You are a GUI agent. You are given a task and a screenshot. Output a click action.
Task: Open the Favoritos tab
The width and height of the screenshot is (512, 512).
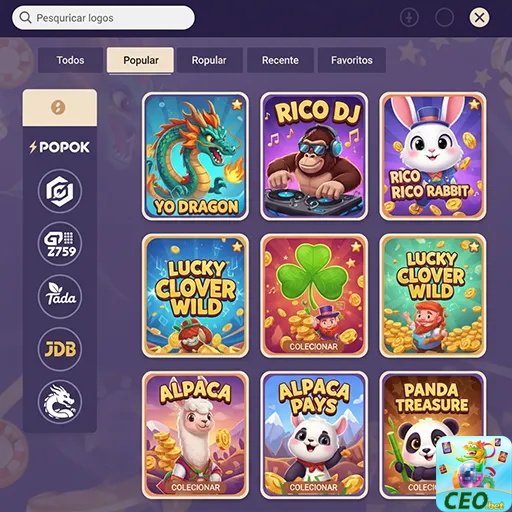click(352, 60)
